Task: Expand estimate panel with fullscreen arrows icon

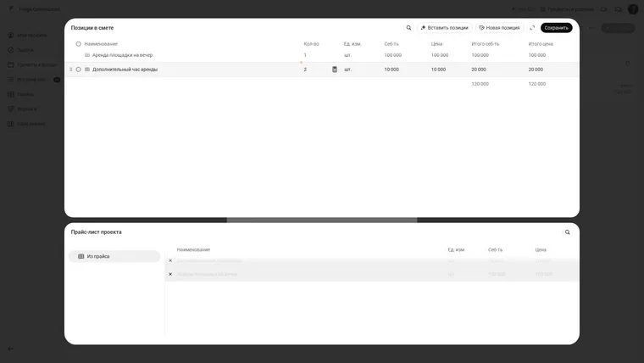Action: click(532, 28)
